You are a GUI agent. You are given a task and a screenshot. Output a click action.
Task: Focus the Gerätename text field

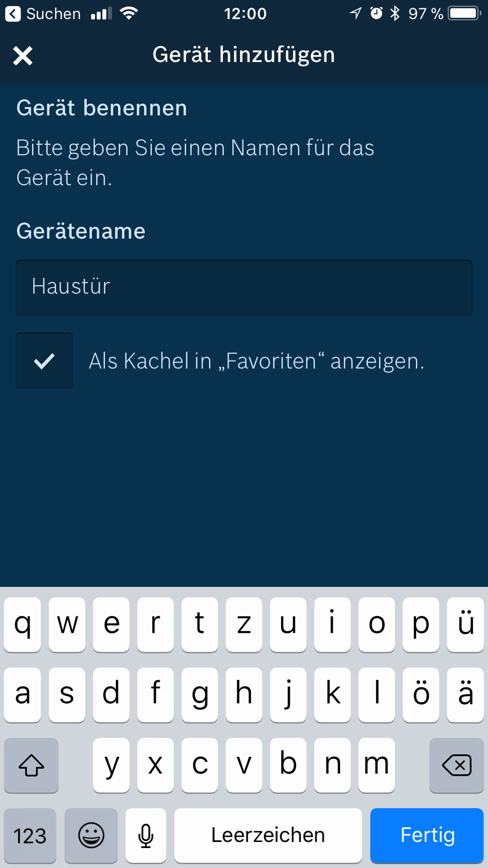(244, 288)
